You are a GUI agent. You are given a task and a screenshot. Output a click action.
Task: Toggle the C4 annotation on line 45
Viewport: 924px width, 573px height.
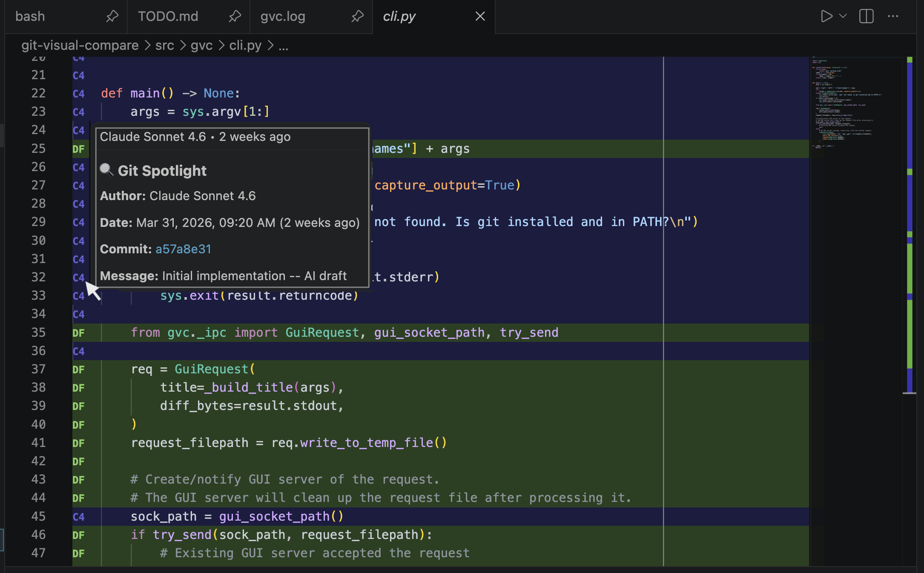(x=78, y=516)
